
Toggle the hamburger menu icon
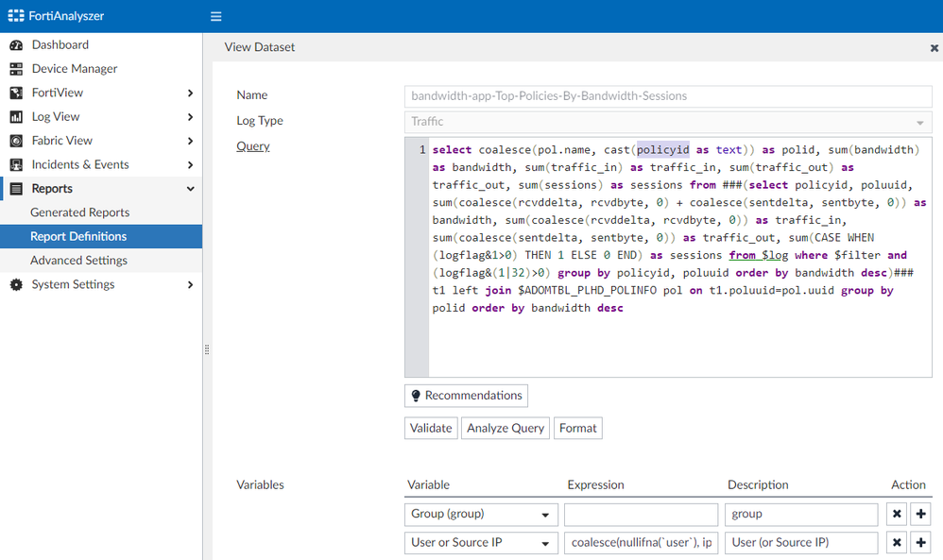(215, 16)
